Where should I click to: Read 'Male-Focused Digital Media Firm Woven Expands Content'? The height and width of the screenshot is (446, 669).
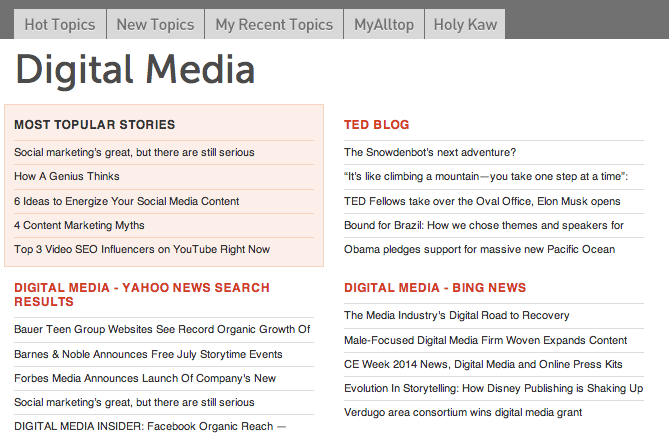click(486, 340)
